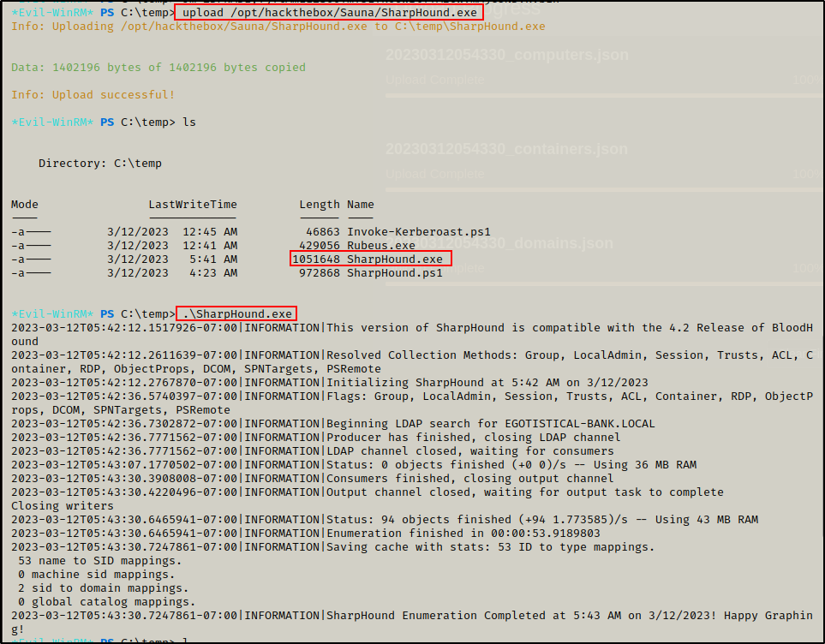Select 'Info: Upload successful!' line

pos(93,95)
